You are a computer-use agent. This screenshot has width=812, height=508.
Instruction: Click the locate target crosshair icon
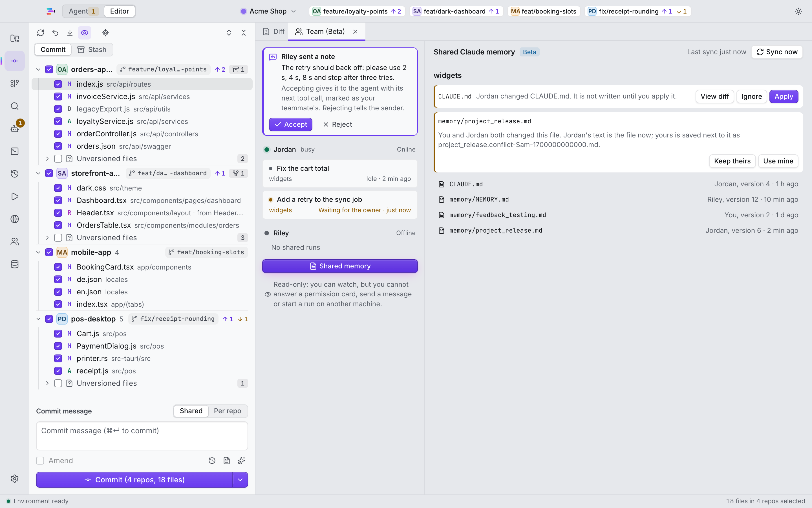(x=105, y=32)
